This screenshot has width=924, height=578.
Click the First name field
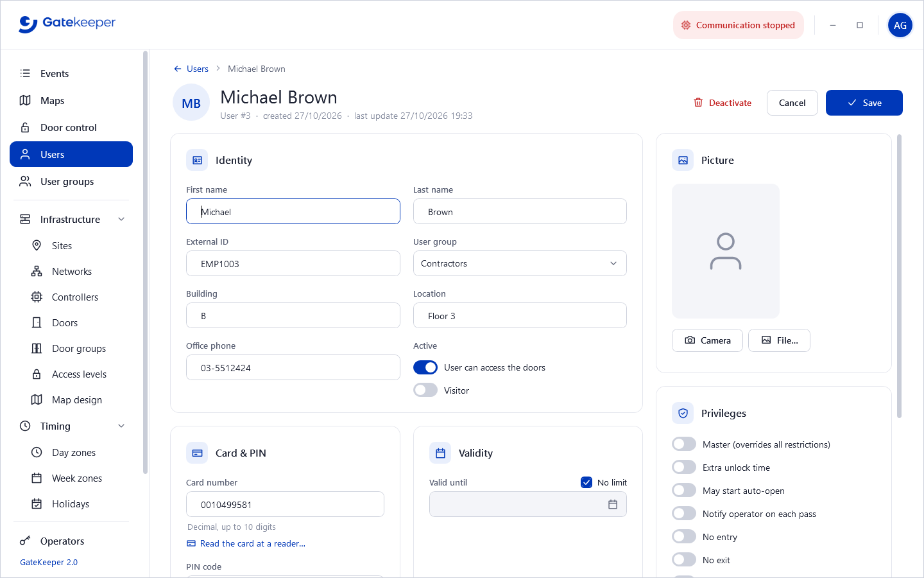(293, 211)
